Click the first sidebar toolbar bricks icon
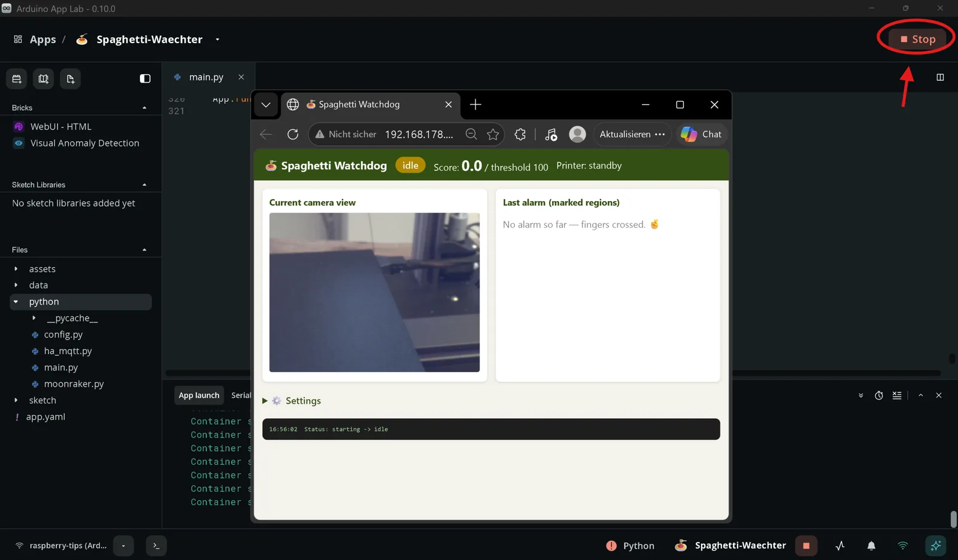Image resolution: width=958 pixels, height=560 pixels. coord(17,78)
